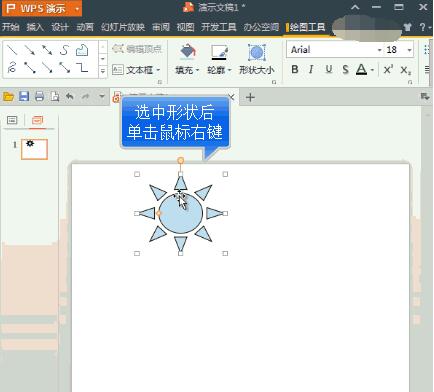This screenshot has height=392, width=434.
Task: Toggle superscript formatting
Action: [388, 69]
